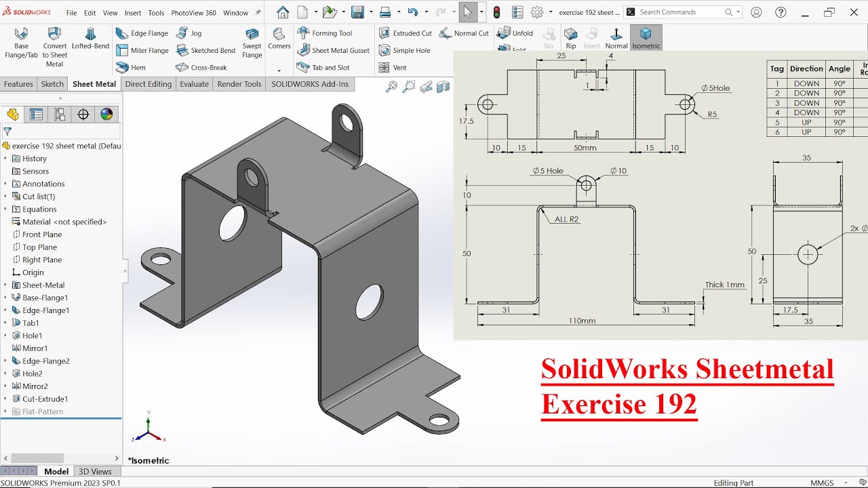Click the Undo icon

(x=412, y=12)
